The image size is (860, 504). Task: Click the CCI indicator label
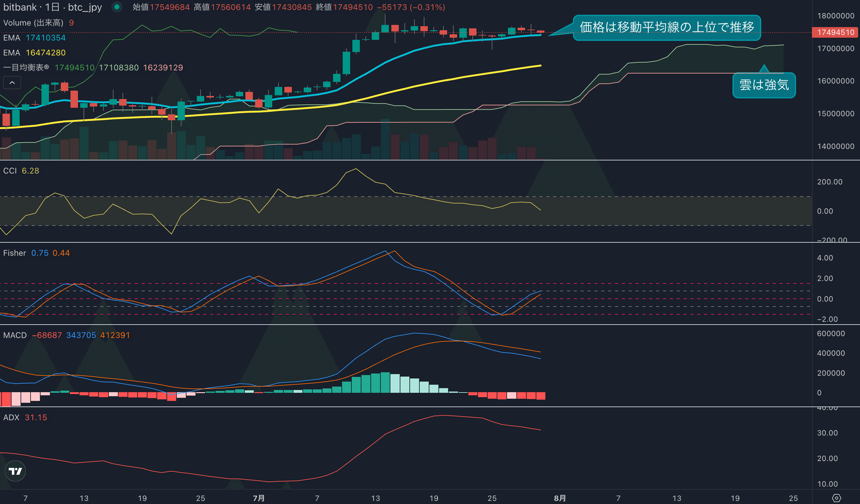tap(10, 171)
